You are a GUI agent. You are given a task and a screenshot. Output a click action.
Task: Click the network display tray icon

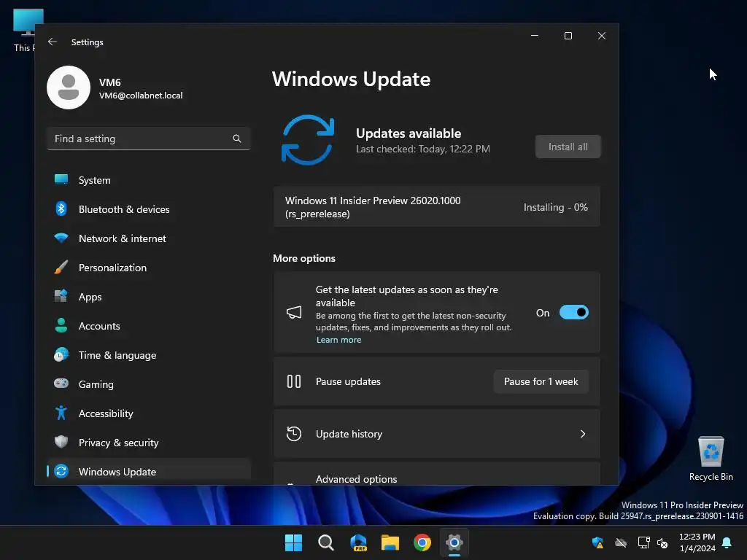[643, 542]
